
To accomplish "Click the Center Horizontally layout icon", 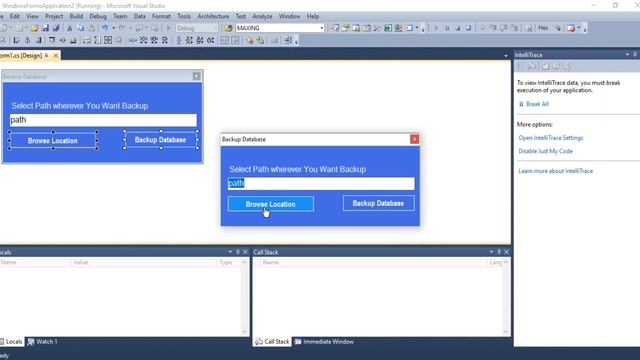I will coord(224,40).
